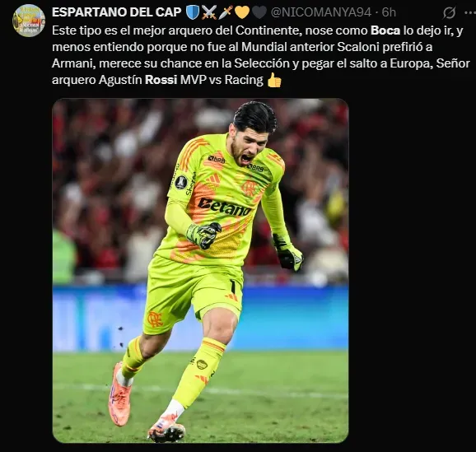
Task: Click the thumbs up emoji after Racing
Action: (274, 80)
